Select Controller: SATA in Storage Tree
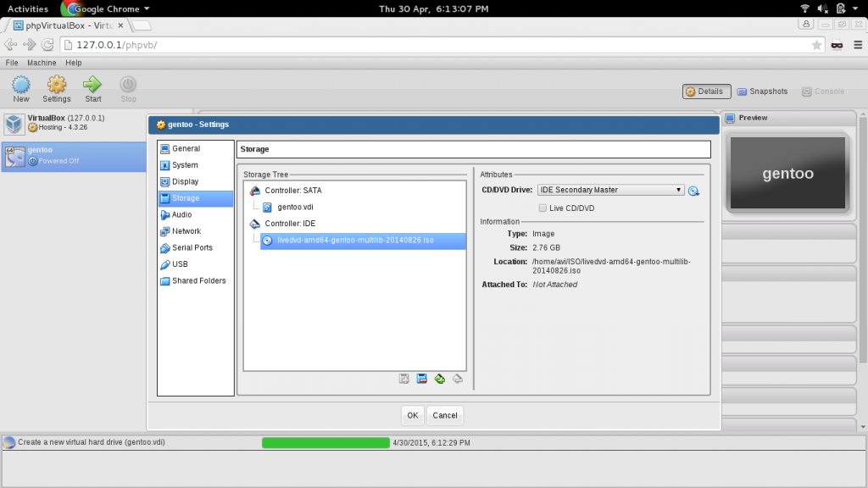Image resolution: width=868 pixels, height=488 pixels. pos(292,191)
